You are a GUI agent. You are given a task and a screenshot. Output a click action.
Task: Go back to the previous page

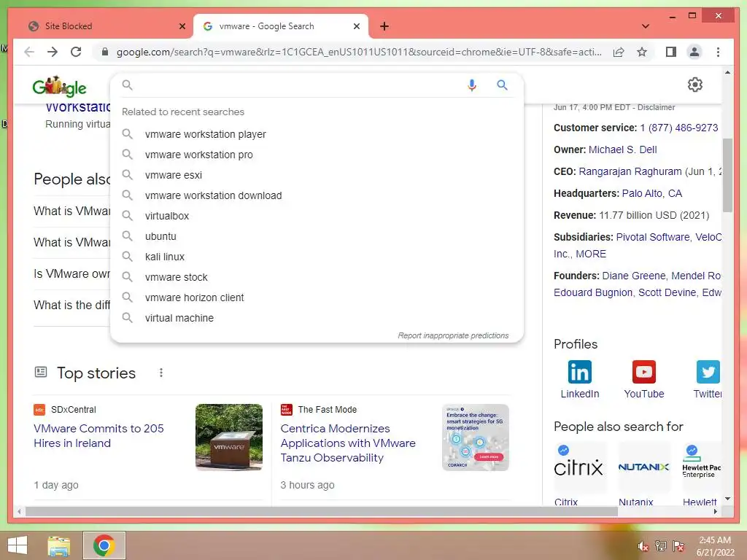click(x=29, y=52)
